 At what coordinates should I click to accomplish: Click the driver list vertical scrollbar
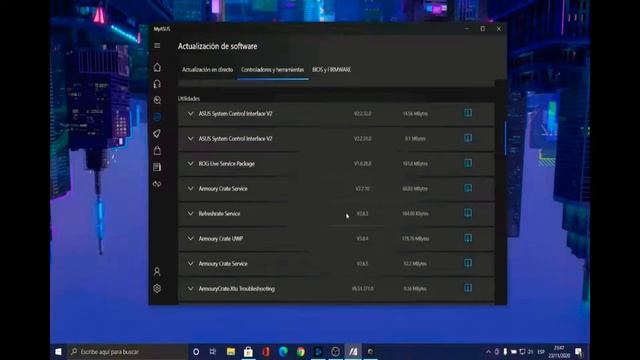[x=505, y=139]
